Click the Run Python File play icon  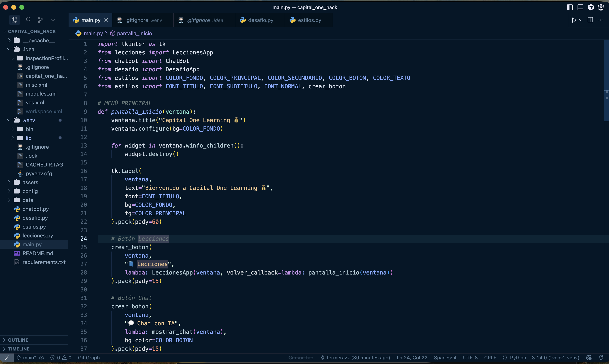pos(574,20)
